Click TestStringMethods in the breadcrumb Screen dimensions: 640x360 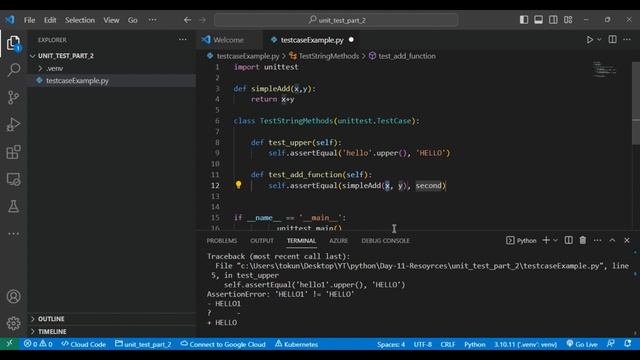328,56
